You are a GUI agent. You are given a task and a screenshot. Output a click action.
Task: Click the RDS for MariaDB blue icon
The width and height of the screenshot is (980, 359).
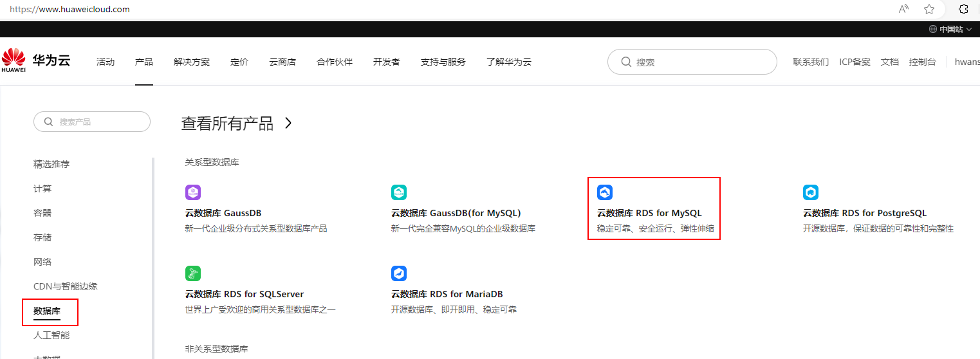[399, 273]
